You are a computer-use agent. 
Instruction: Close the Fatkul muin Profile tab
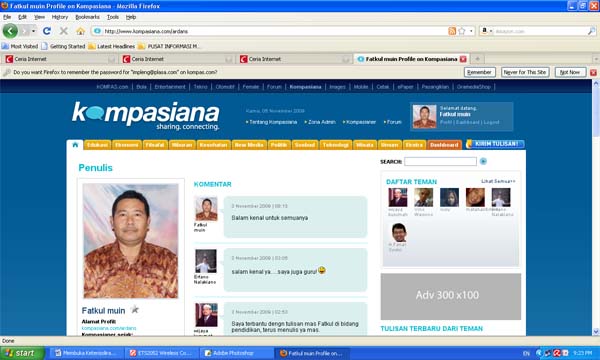(463, 59)
